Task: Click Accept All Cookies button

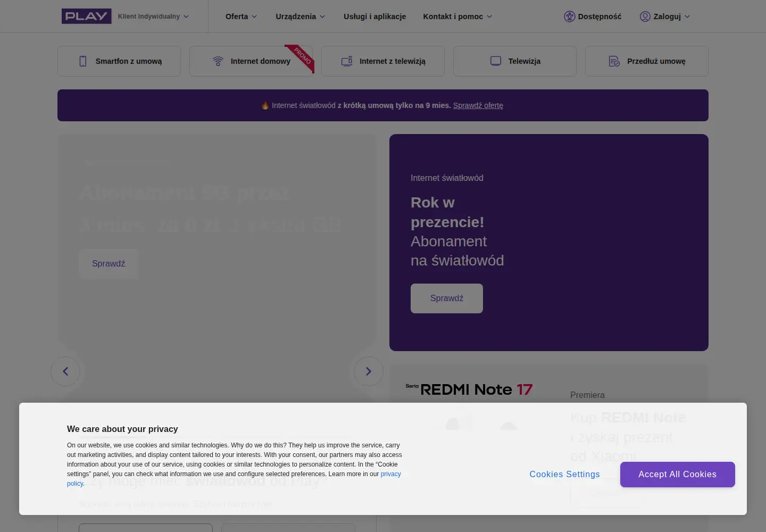Action: pos(678,475)
